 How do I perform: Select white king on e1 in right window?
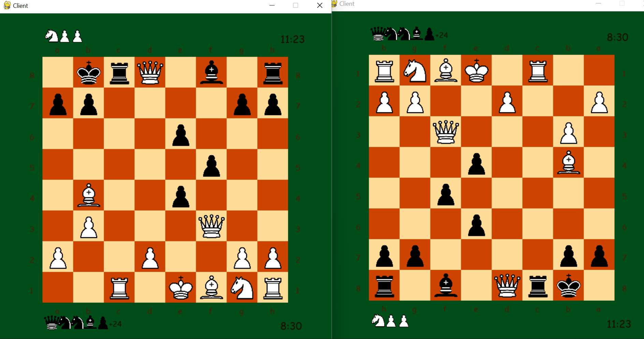pos(477,70)
